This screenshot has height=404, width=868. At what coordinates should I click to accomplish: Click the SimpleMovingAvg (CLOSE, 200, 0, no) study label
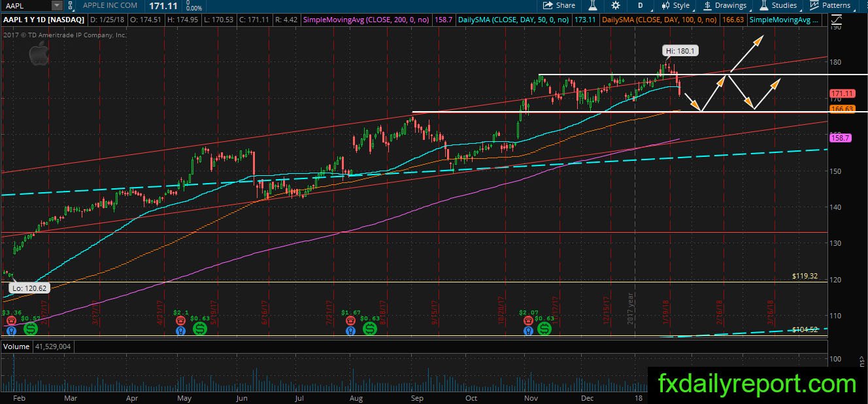click(366, 20)
